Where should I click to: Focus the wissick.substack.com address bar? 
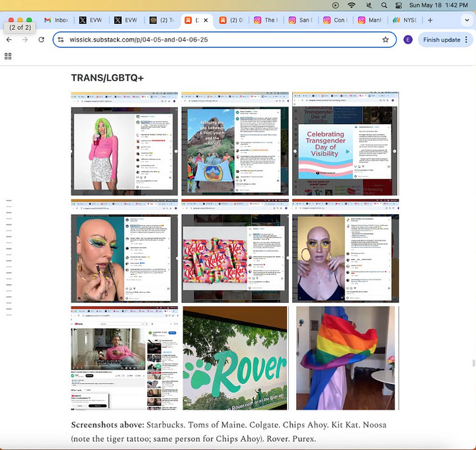tap(225, 40)
